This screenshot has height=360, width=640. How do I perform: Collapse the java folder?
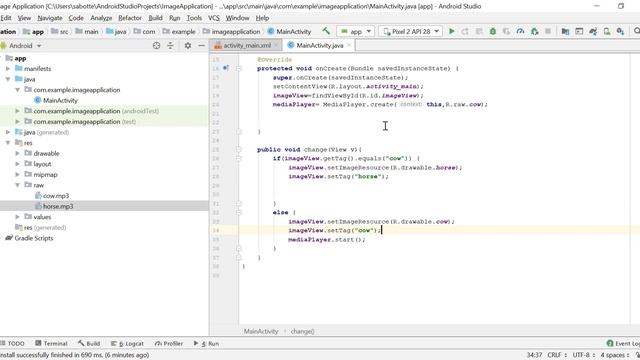[8, 79]
